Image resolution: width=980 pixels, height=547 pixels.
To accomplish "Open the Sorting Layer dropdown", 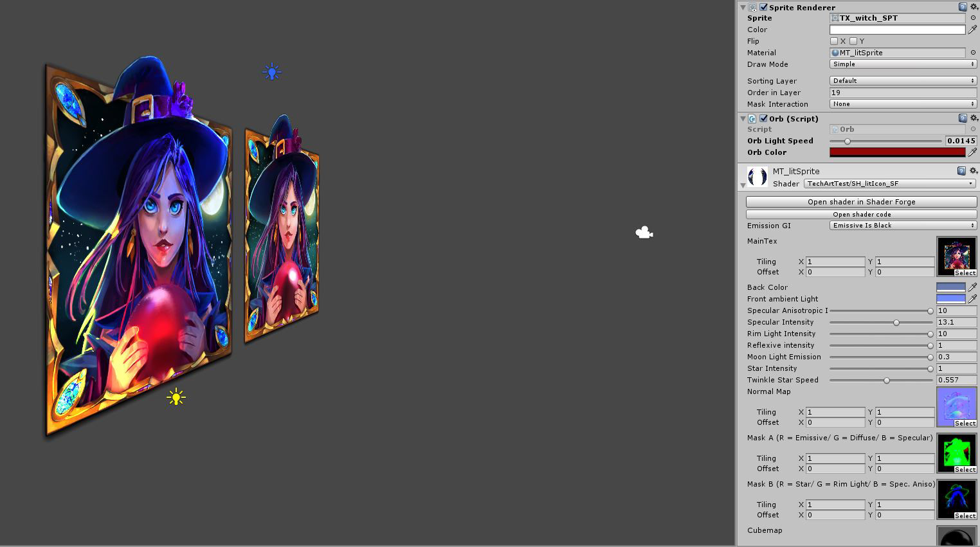I will [903, 81].
